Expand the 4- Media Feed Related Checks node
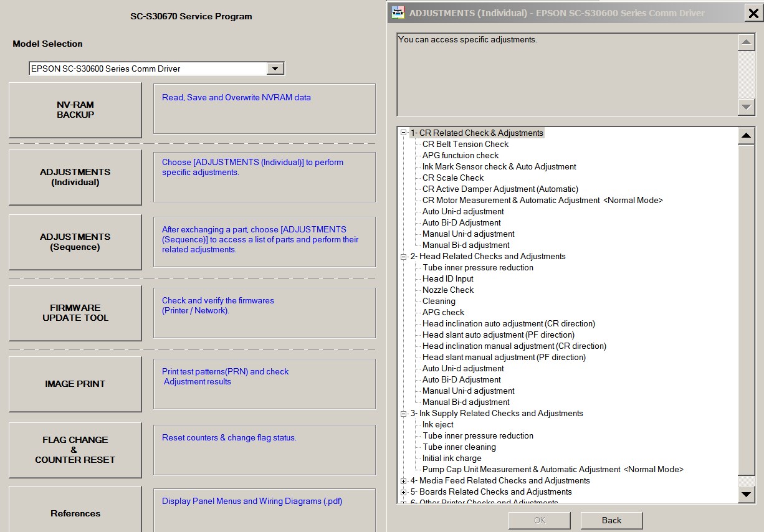The image size is (764, 532). point(404,481)
